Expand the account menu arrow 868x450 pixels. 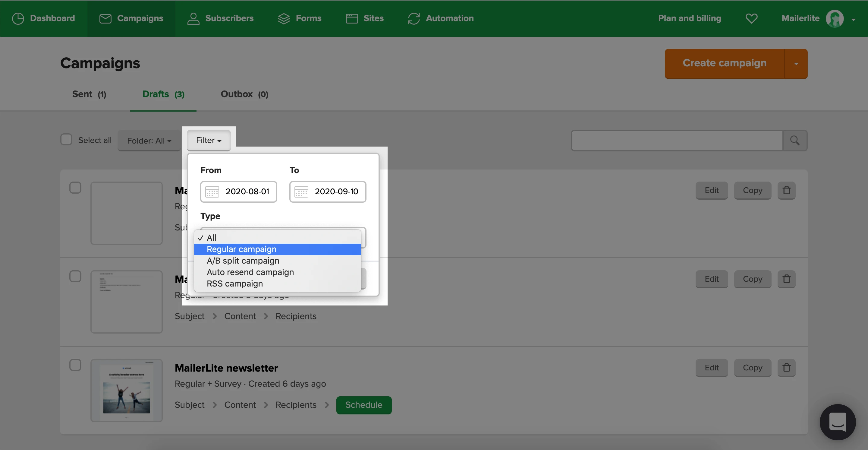[853, 20]
